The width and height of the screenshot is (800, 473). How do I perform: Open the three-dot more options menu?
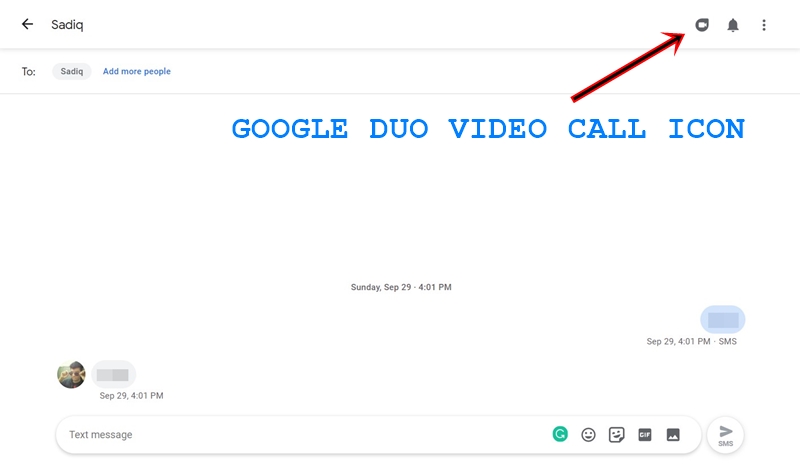click(x=764, y=25)
